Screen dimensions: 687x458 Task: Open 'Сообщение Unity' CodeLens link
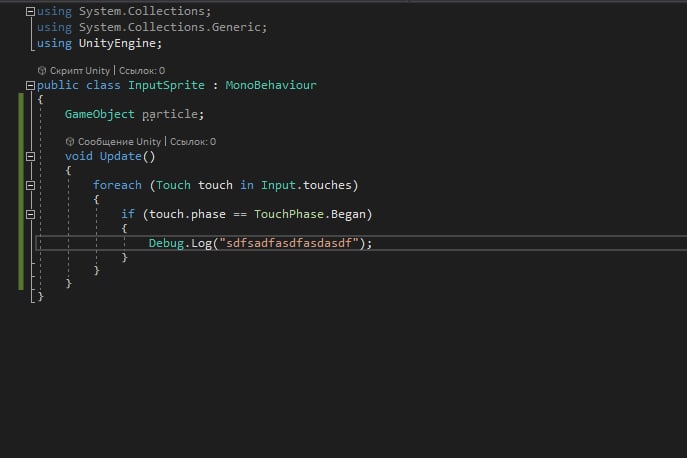pos(119,142)
